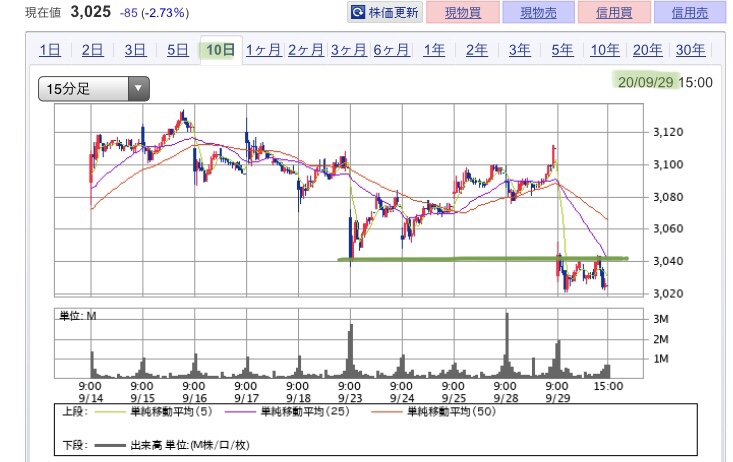This screenshot has height=462, width=733.
Task: Click the 3,120 price axis label
Action: pyautogui.click(x=668, y=132)
